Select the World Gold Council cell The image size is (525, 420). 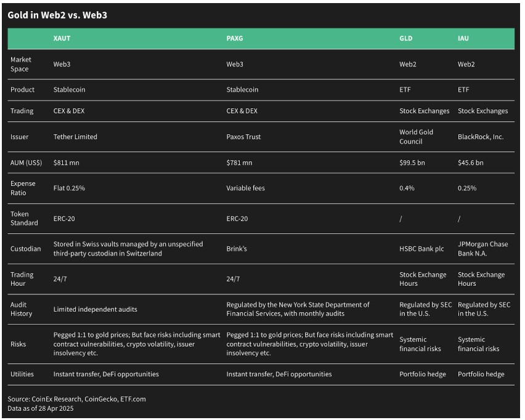(x=416, y=137)
